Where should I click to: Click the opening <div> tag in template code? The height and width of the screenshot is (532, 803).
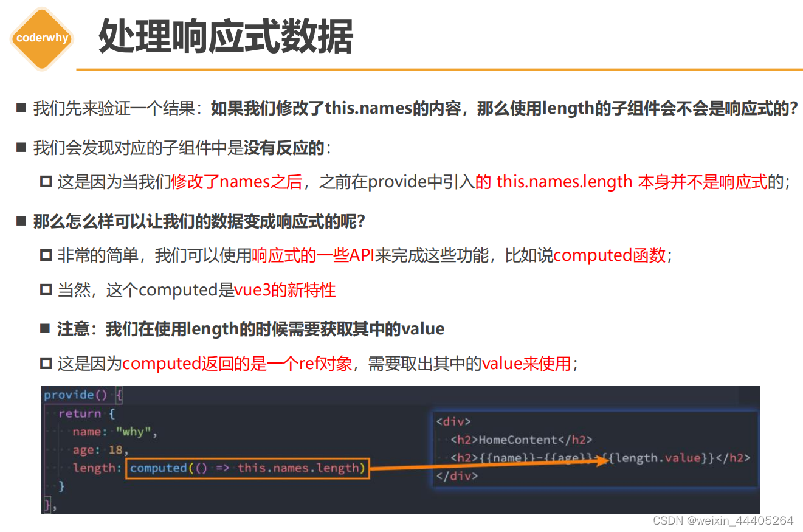coord(453,421)
